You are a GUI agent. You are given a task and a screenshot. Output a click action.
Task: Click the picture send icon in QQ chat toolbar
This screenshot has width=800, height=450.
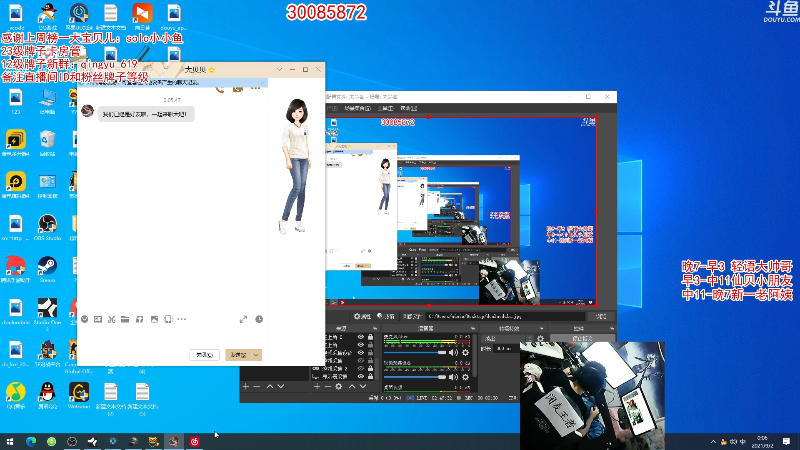point(154,319)
